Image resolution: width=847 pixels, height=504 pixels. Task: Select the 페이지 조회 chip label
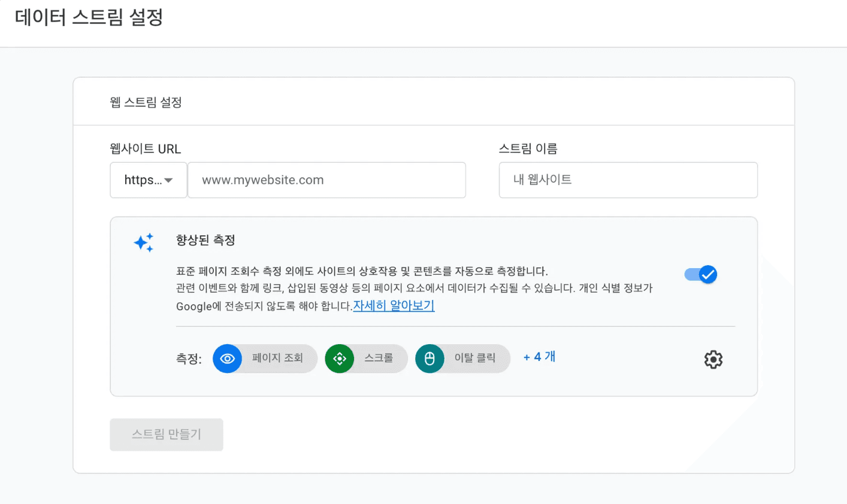[277, 358]
